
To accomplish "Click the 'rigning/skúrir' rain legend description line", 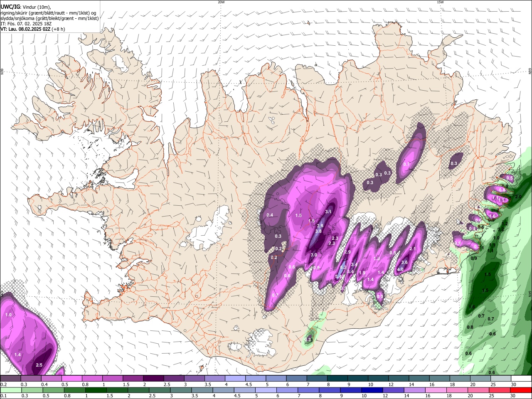I will [x=49, y=13].
